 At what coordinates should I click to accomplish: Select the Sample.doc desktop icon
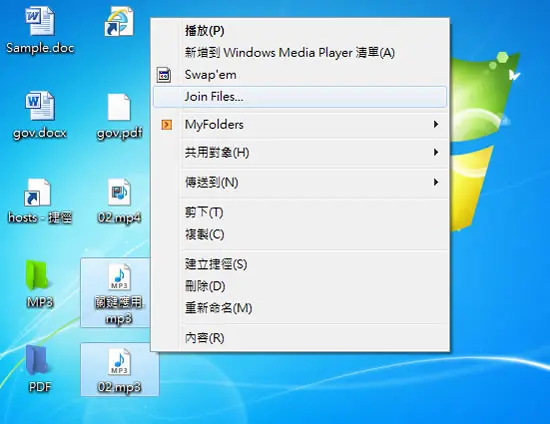click(x=40, y=22)
